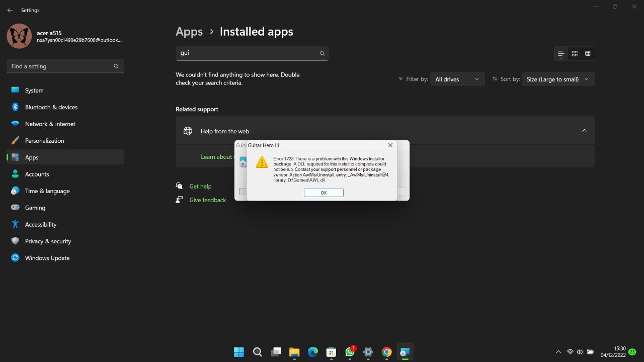Open the acer a515 profile picture
644x362 pixels.
[x=19, y=36]
